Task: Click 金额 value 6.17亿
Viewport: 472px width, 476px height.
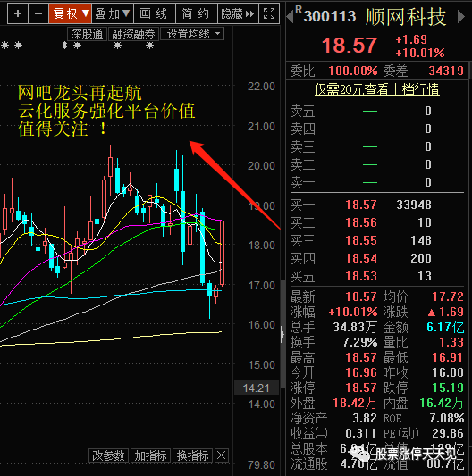Action: pyautogui.click(x=445, y=327)
